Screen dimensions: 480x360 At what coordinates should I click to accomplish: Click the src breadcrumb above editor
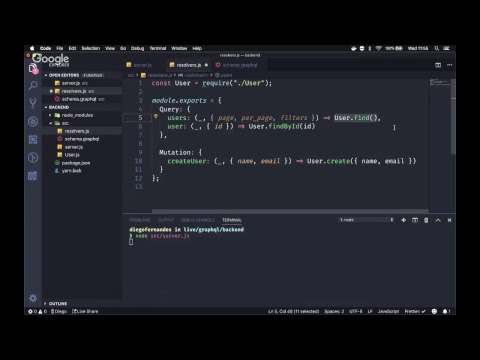tap(131, 75)
